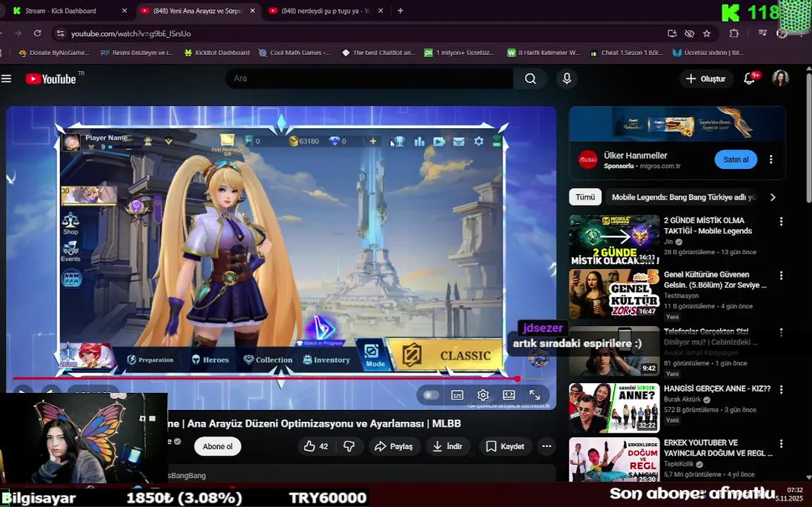Switch the player to theater mode
Image resolution: width=812 pixels, height=507 pixels.
tap(509, 395)
